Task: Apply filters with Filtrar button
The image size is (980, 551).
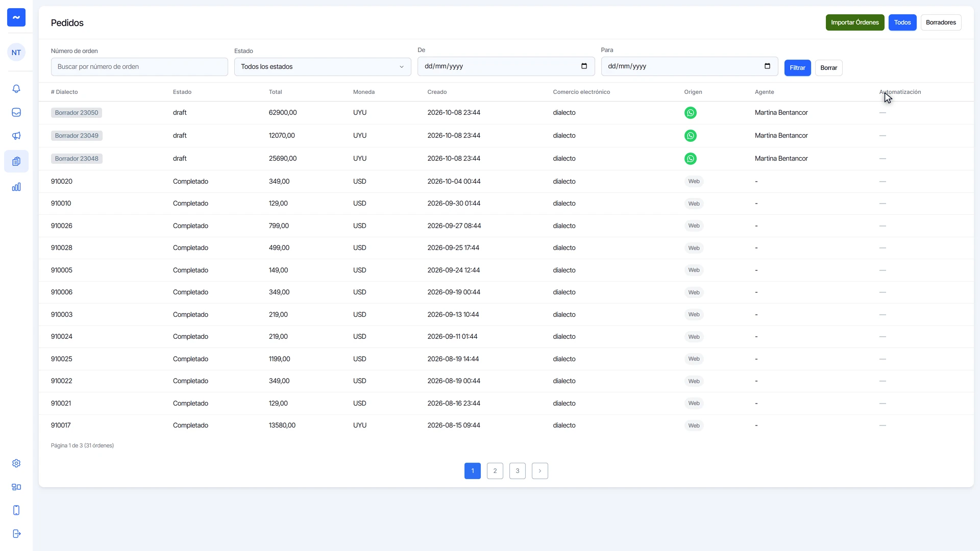Action: click(797, 68)
